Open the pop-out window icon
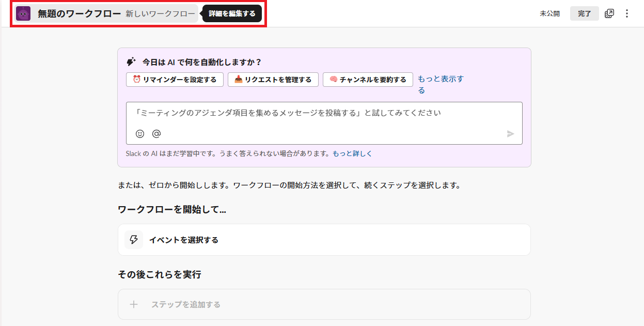 click(609, 13)
